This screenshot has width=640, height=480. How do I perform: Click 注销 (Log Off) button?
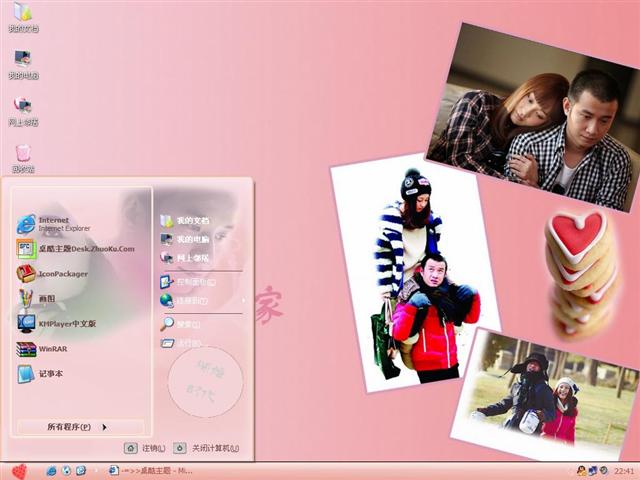coord(145,448)
